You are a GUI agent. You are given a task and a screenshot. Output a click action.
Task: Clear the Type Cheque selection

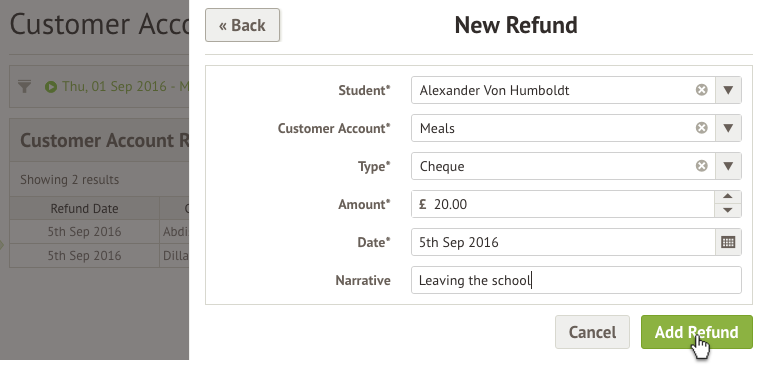click(x=701, y=166)
